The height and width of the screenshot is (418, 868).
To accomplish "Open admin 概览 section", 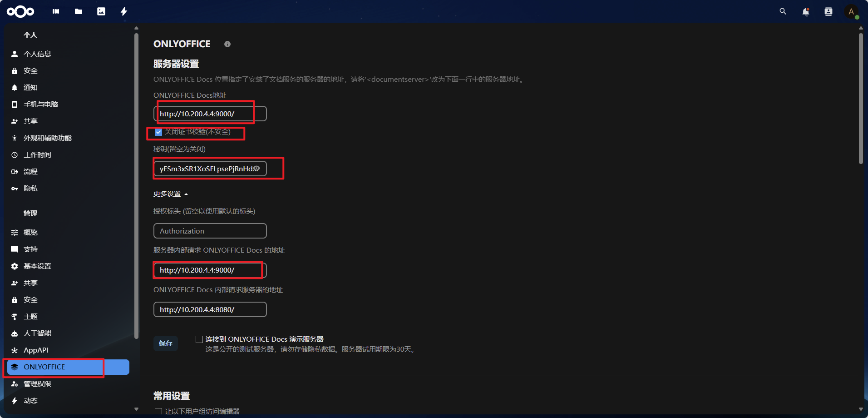I will (x=68, y=233).
